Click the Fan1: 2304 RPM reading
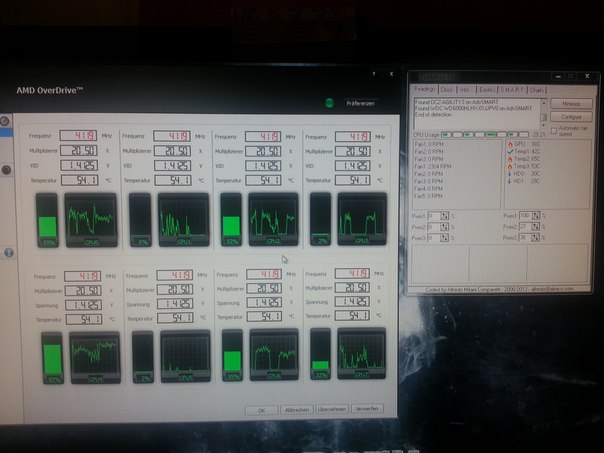This screenshot has width=604, height=453. pos(433,166)
